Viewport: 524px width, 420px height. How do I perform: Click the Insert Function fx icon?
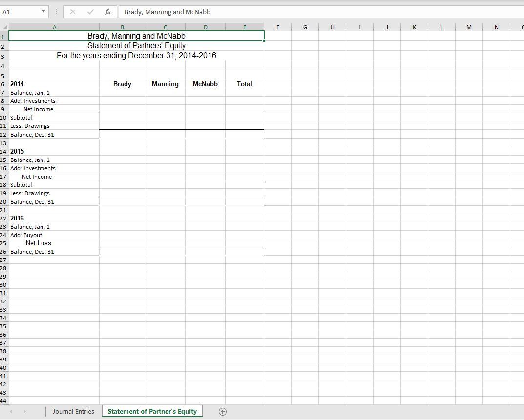click(107, 12)
